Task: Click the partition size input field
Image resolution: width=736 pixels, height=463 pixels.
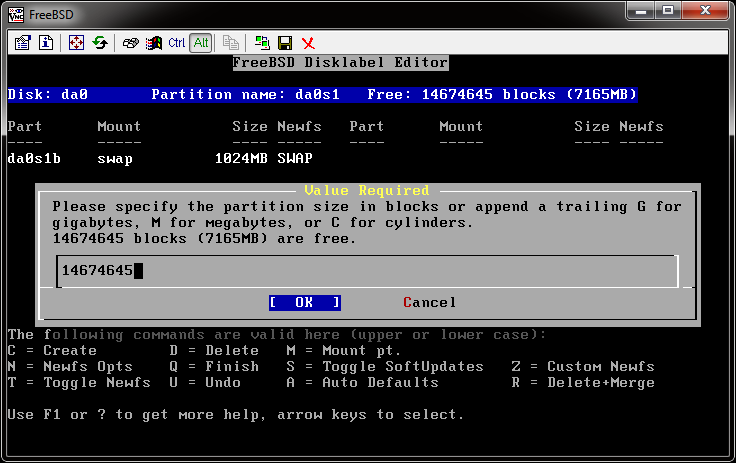Action: click(x=367, y=271)
